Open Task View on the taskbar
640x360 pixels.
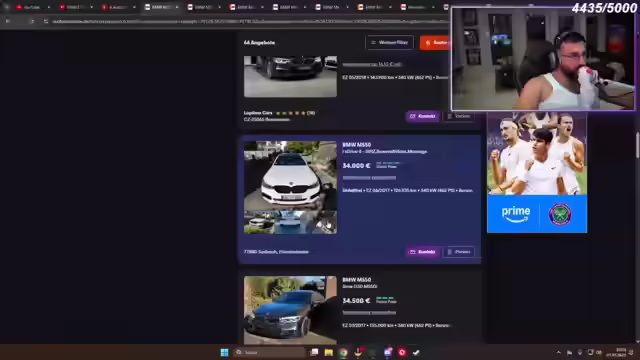[314, 352]
